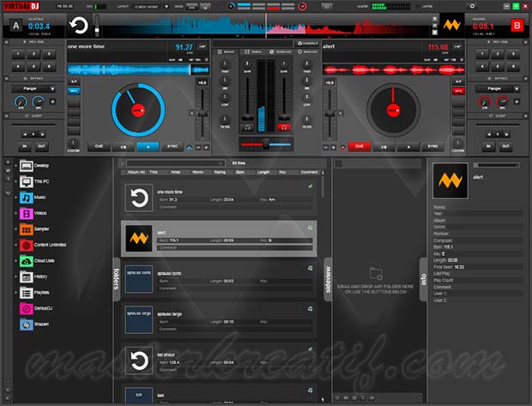Click the red tempo icon beside right CUE

342,148
